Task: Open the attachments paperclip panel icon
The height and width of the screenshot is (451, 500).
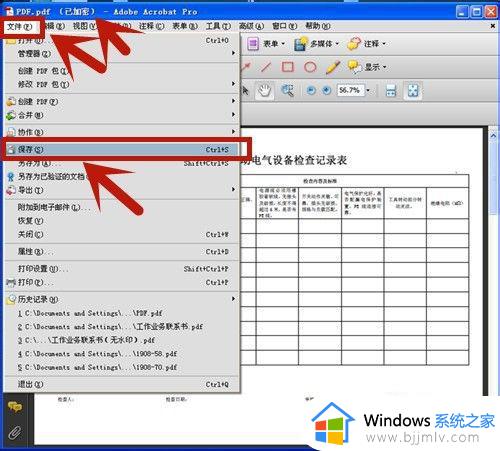Action: click(x=15, y=432)
